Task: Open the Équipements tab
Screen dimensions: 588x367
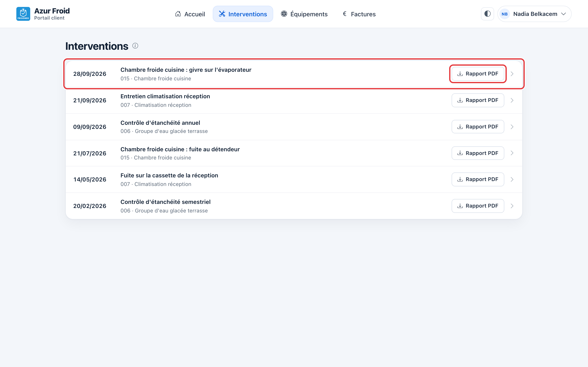Action: click(x=304, y=14)
